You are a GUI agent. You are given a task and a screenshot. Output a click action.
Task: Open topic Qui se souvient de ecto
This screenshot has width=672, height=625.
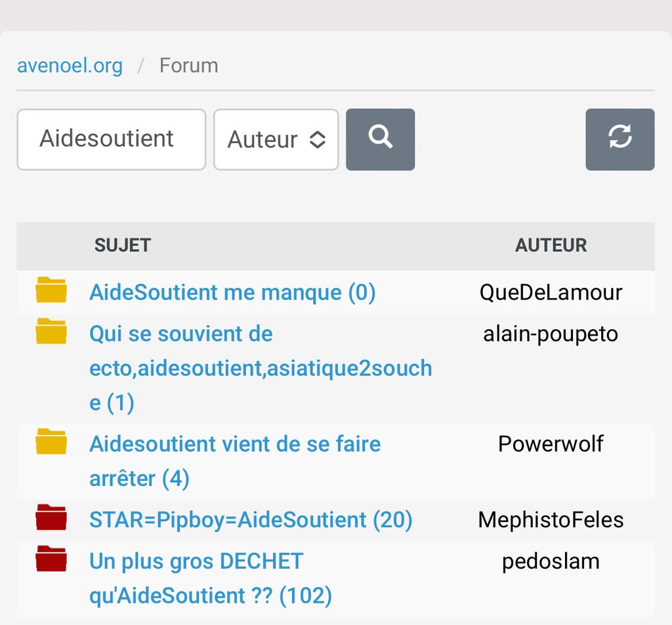pyautogui.click(x=260, y=368)
